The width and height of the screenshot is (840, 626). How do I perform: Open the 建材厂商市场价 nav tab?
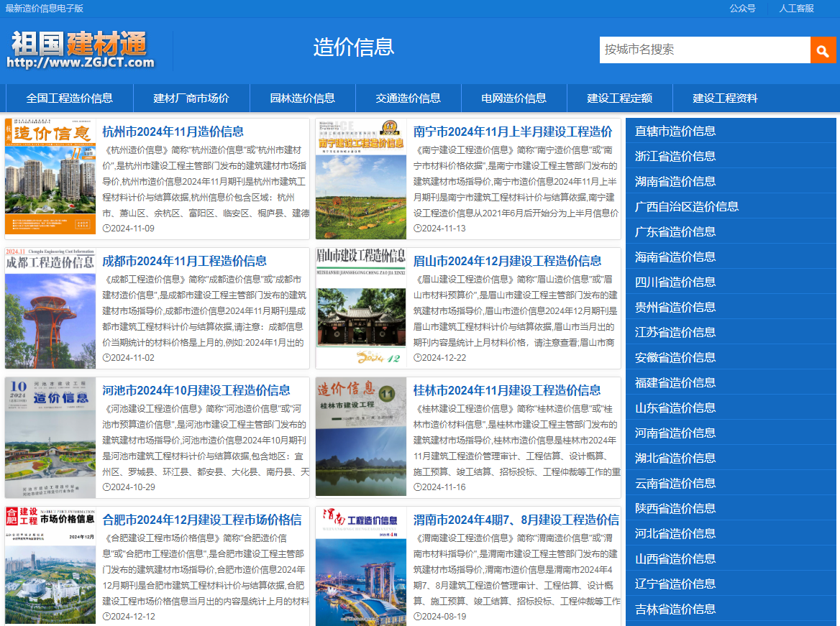[x=191, y=98]
